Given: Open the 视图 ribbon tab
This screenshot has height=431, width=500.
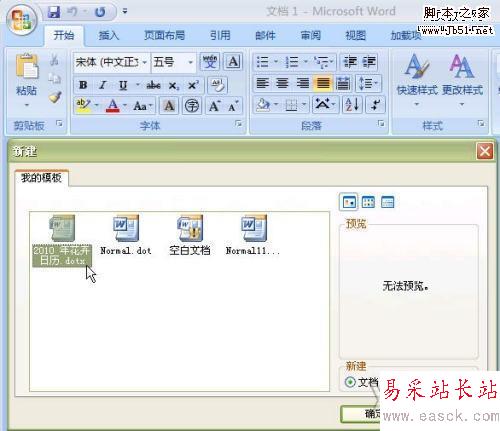Looking at the screenshot, I should click(355, 35).
